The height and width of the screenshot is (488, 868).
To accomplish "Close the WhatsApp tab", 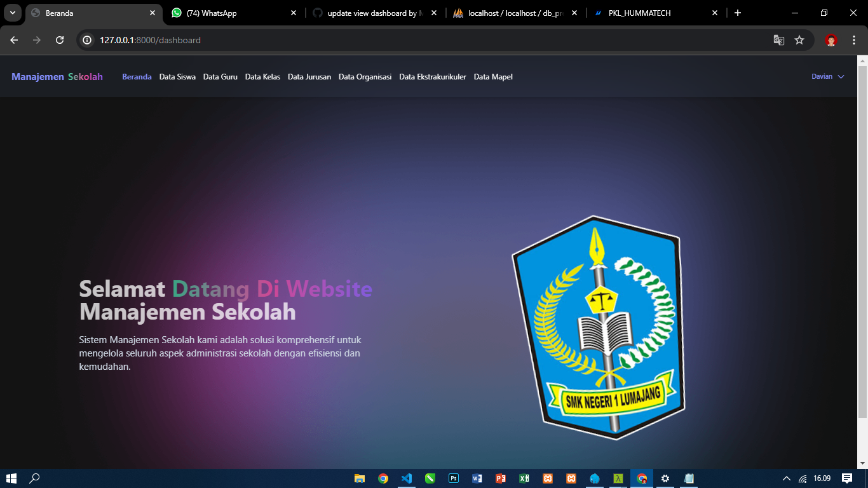I will (294, 13).
